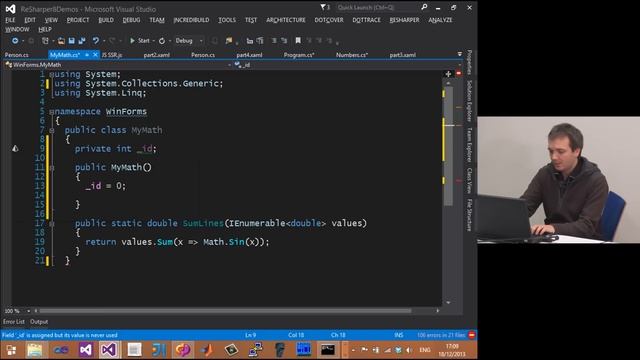Open the Output panel tab

pos(39,322)
